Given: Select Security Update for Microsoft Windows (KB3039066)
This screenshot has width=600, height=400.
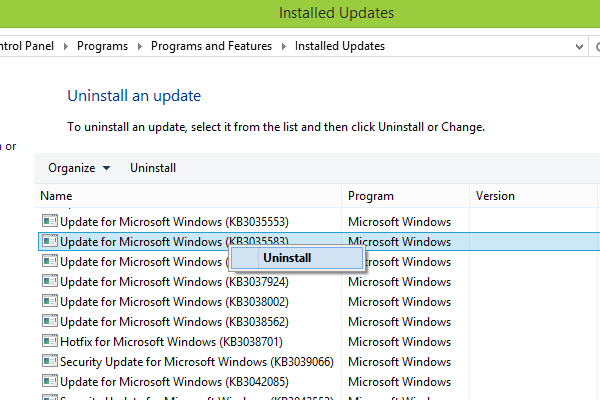Looking at the screenshot, I should [197, 362].
